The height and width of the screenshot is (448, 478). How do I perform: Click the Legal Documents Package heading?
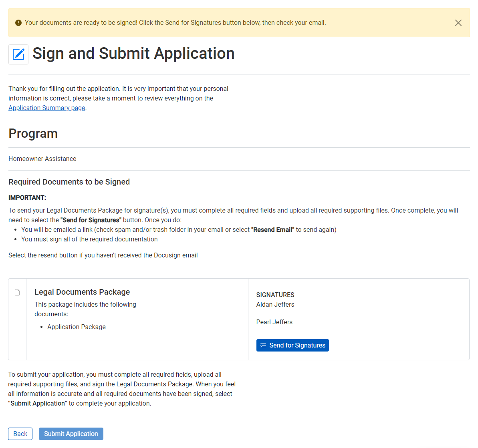[82, 292]
